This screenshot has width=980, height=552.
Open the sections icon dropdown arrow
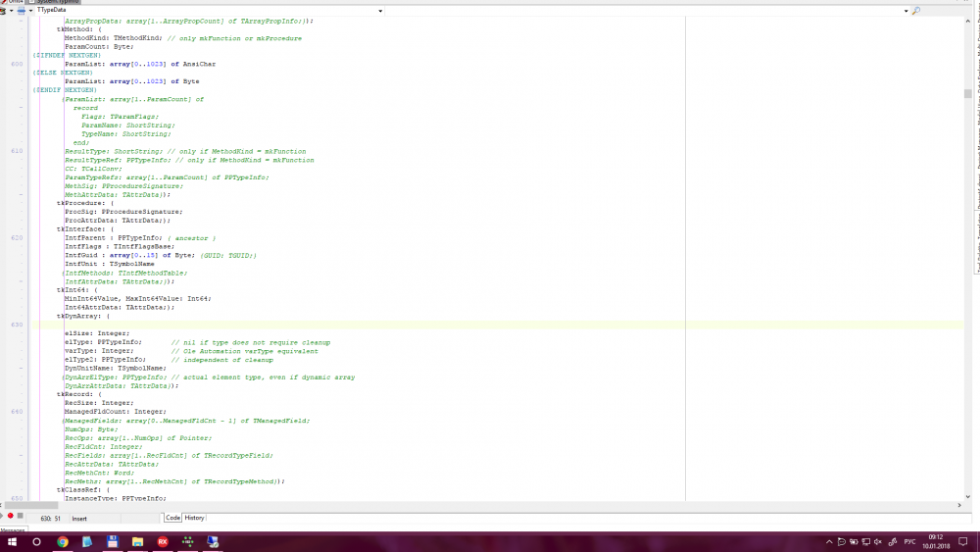[x=30, y=10]
